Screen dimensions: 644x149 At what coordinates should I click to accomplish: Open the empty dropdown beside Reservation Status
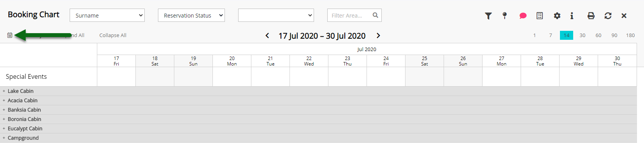[x=276, y=15]
